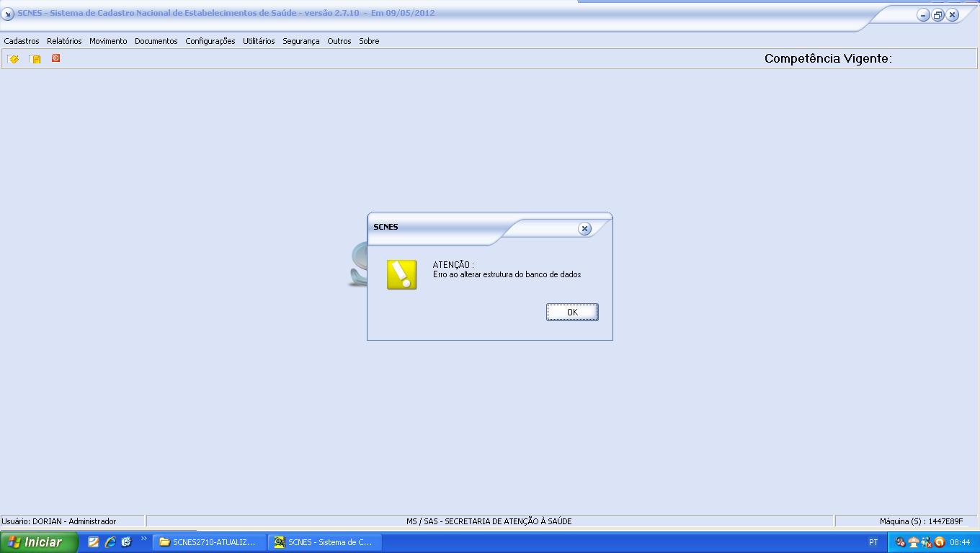Image resolution: width=980 pixels, height=553 pixels.
Task: Click the yellow exclamation warning icon
Action: (401, 274)
